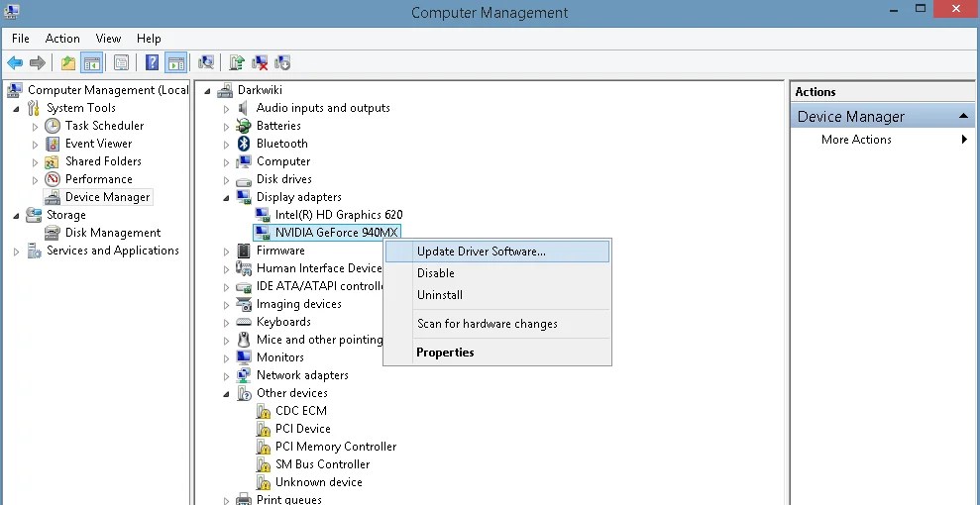Expand the Services and Applications node
Screen dimensions: 980x505
click(16, 252)
